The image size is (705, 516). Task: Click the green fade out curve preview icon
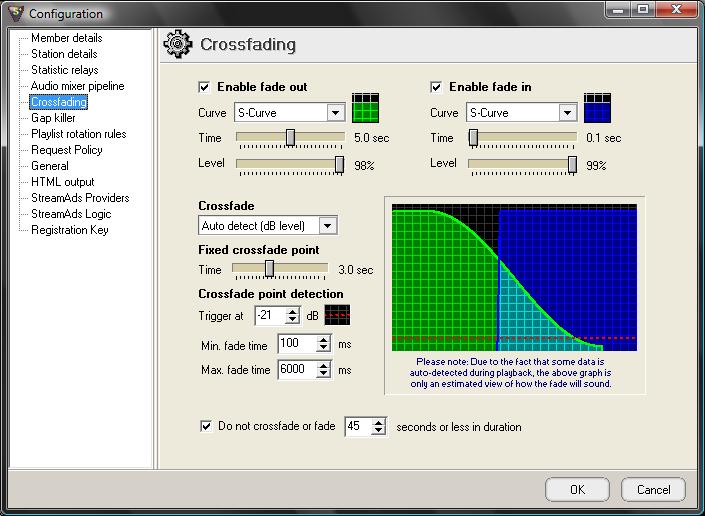[365, 108]
